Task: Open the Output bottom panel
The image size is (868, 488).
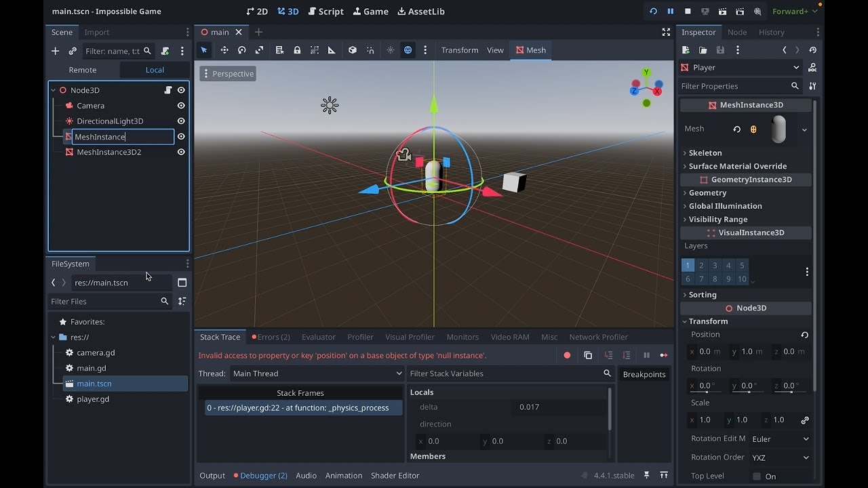Action: [212, 476]
